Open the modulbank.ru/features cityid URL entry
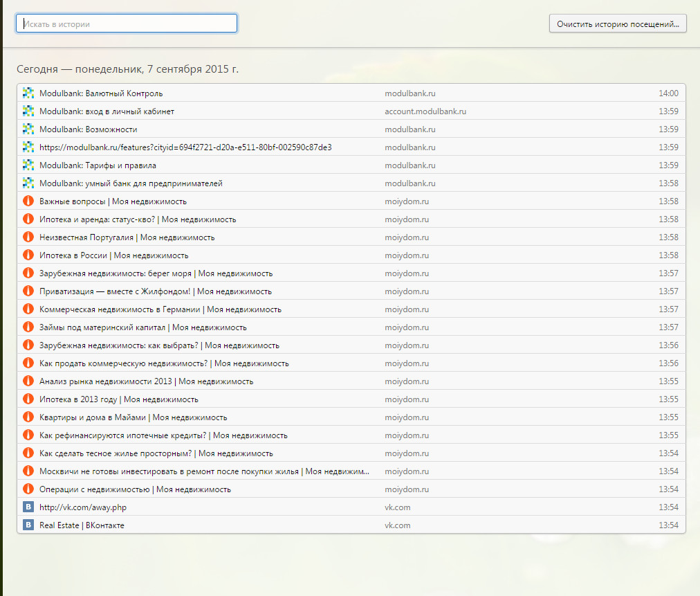The image size is (700, 596). [185, 147]
